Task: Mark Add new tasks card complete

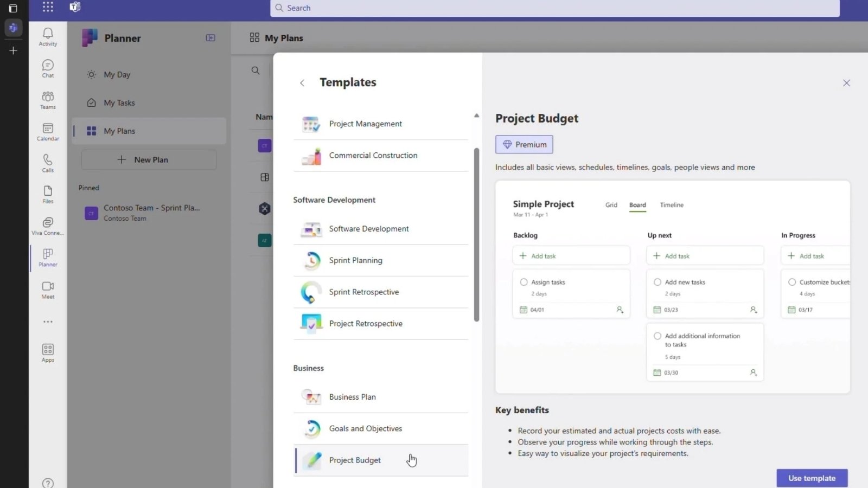Action: pyautogui.click(x=658, y=282)
